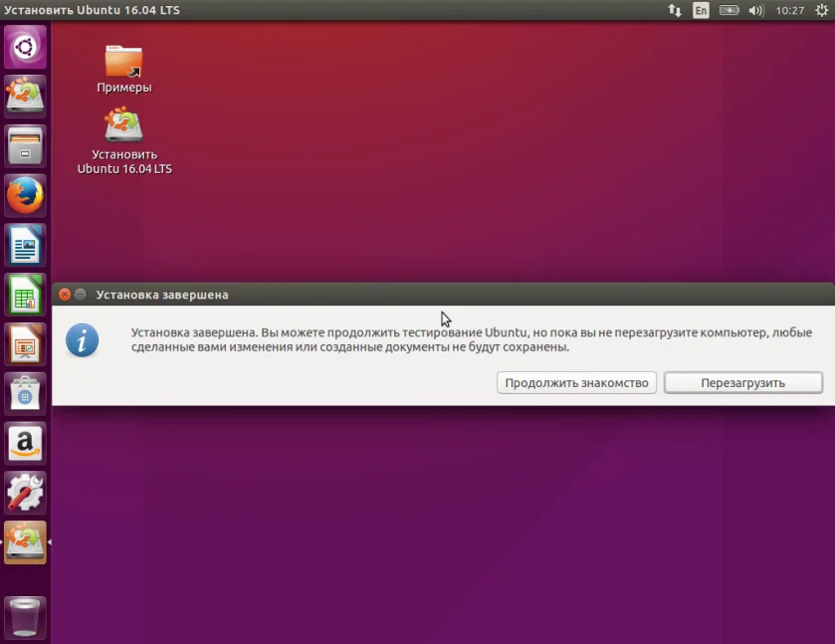Click Продолжить знакомство button
This screenshot has height=644, width=835.
(x=576, y=383)
